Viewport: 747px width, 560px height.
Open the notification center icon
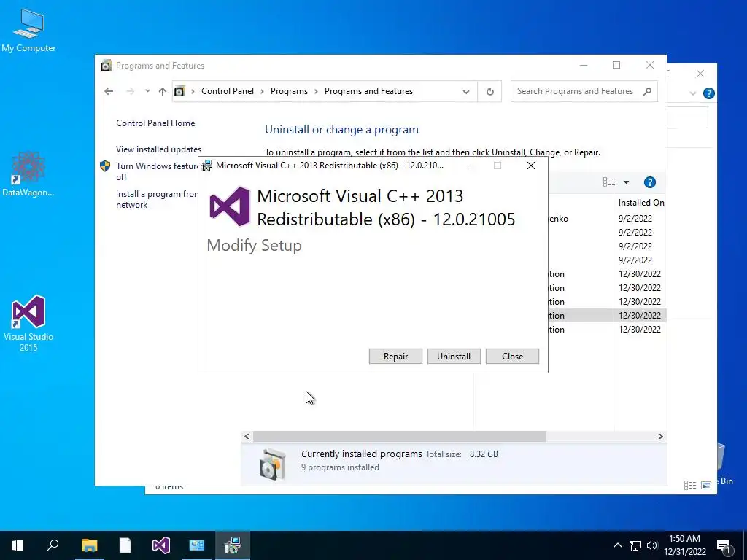tap(724, 545)
